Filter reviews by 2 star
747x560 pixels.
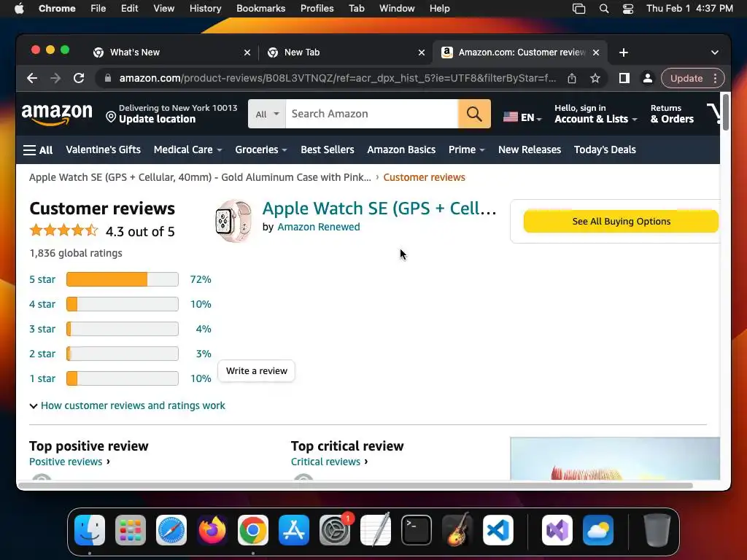click(42, 354)
